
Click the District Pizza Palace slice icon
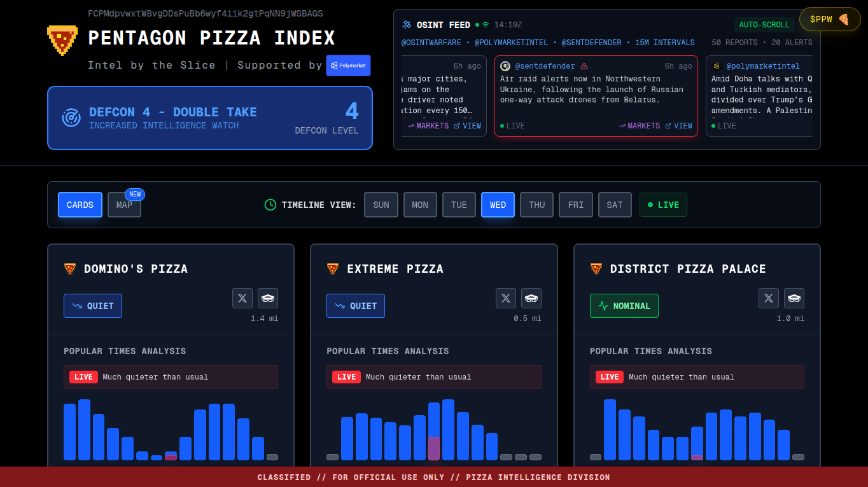596,269
